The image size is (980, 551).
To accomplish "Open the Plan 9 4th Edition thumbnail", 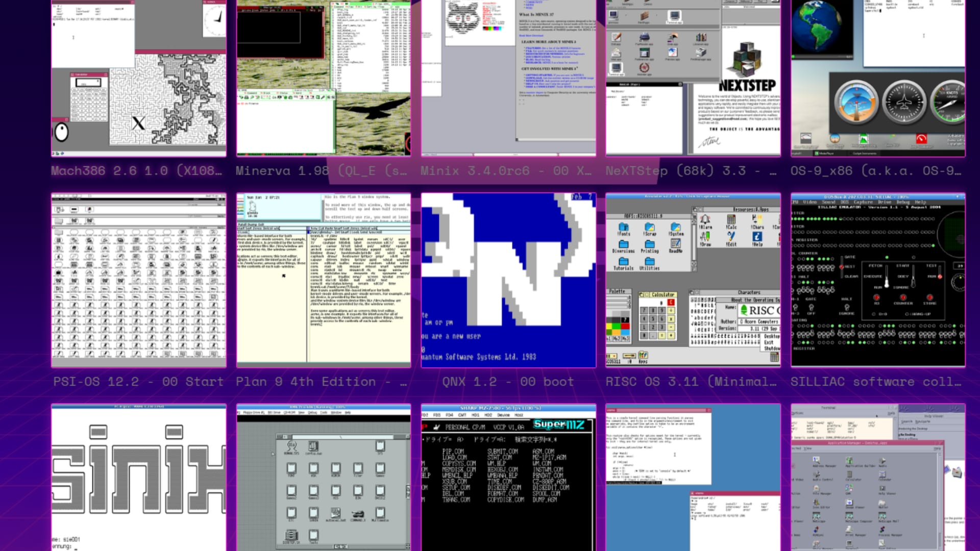I will tap(324, 280).
